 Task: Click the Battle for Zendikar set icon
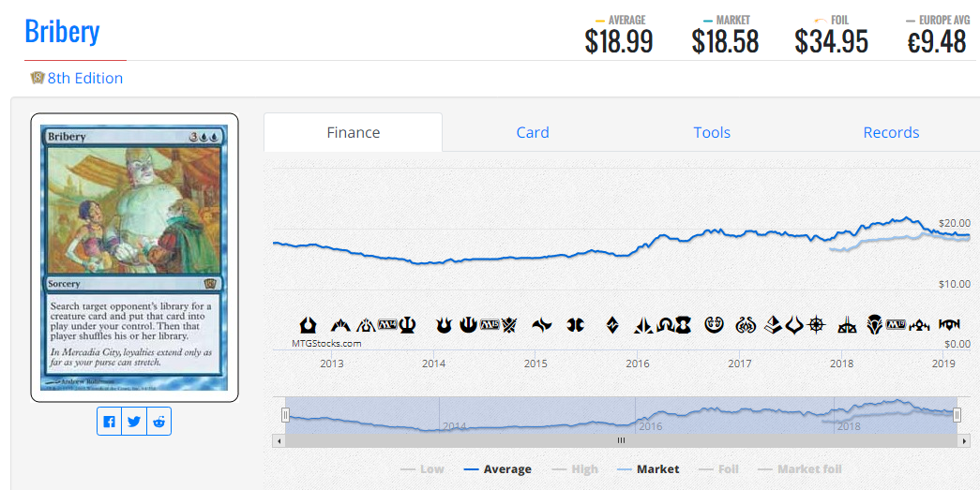tap(612, 325)
